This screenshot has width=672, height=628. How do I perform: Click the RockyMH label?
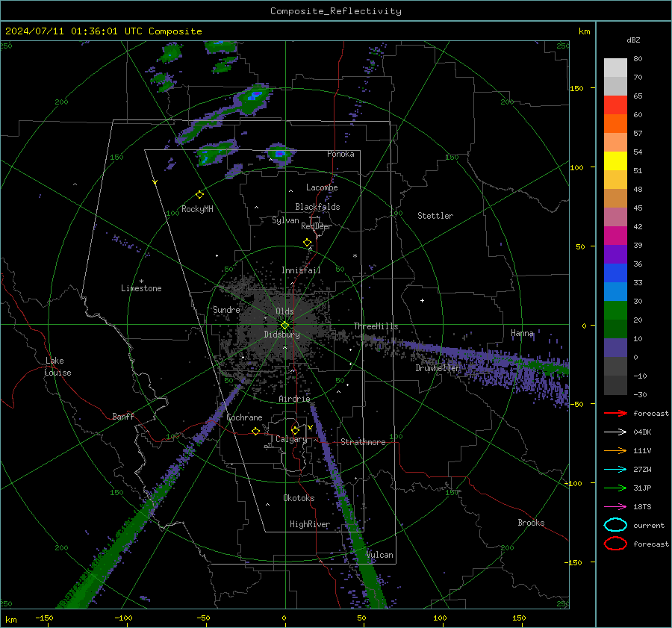197,209
